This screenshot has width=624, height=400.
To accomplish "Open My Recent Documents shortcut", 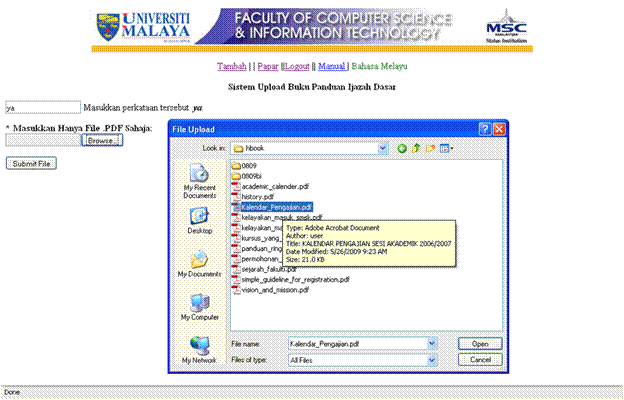I will click(198, 178).
